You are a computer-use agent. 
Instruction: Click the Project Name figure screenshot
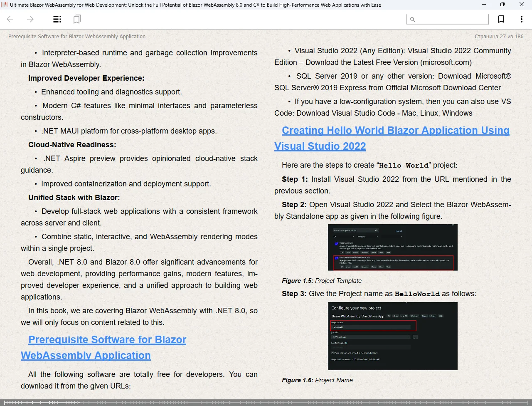tap(392, 336)
